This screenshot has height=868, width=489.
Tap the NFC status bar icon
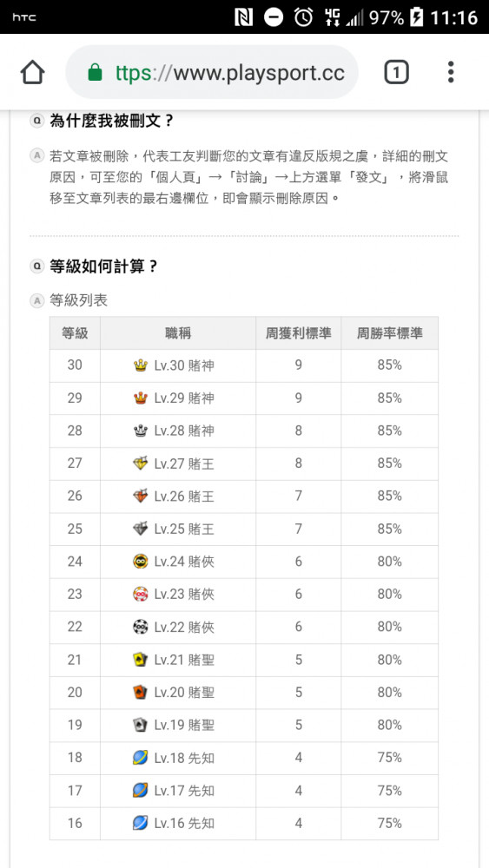244,17
